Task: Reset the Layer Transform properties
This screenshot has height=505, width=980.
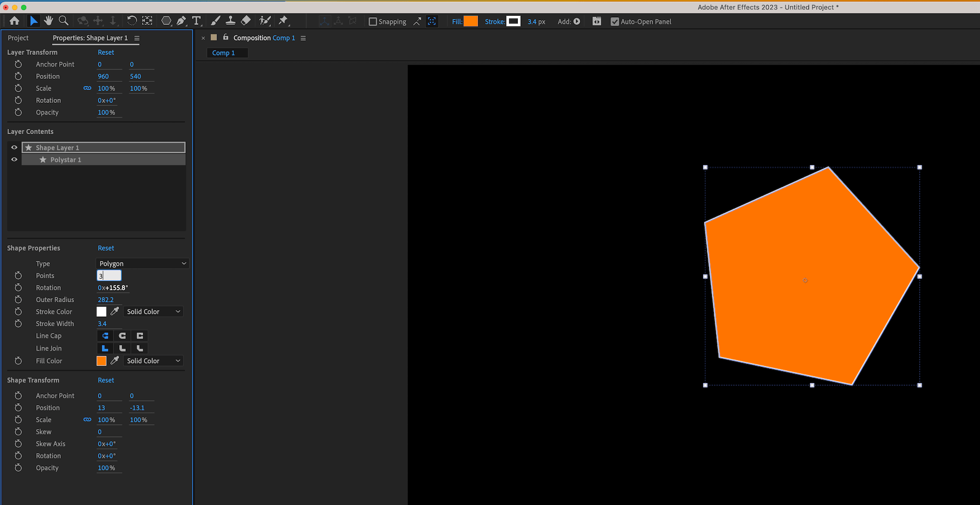Action: pyautogui.click(x=106, y=52)
